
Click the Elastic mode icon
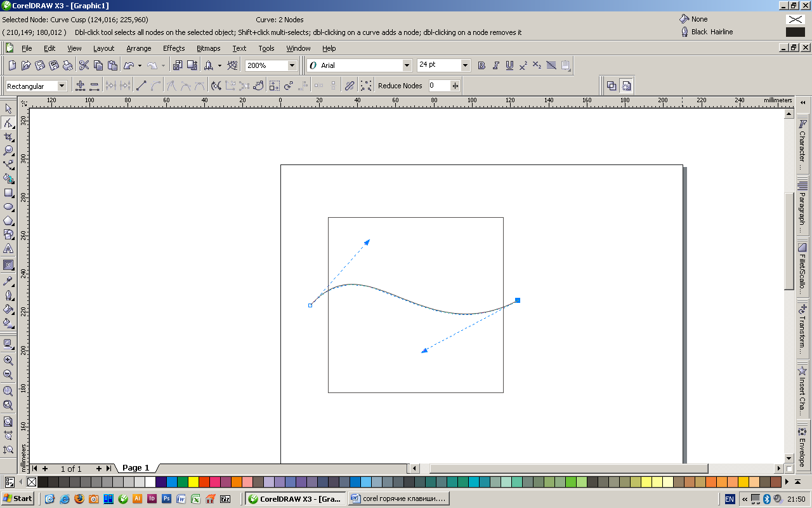350,86
